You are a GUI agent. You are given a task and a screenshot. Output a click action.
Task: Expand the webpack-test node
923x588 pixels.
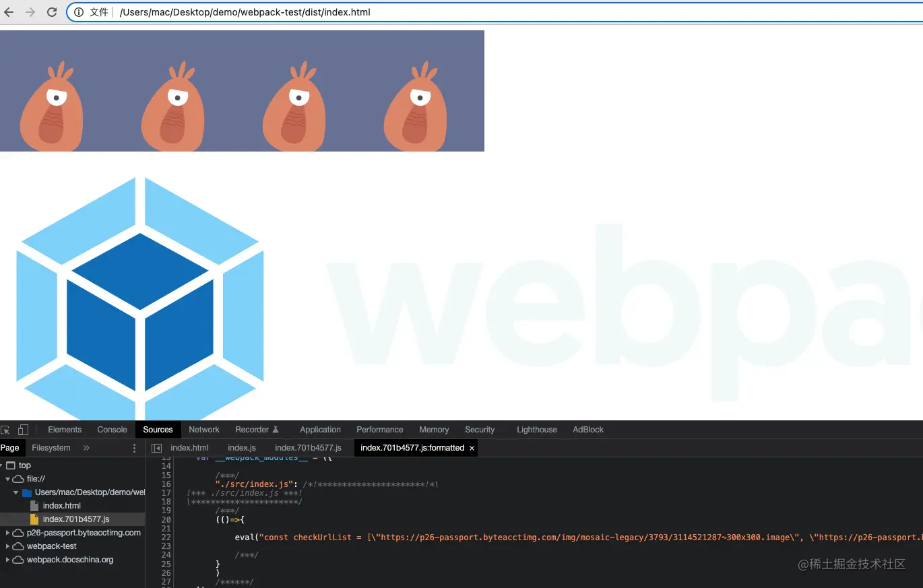pyautogui.click(x=8, y=546)
